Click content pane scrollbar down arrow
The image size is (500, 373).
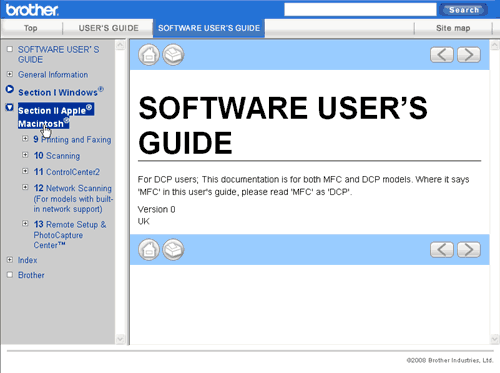point(495,339)
